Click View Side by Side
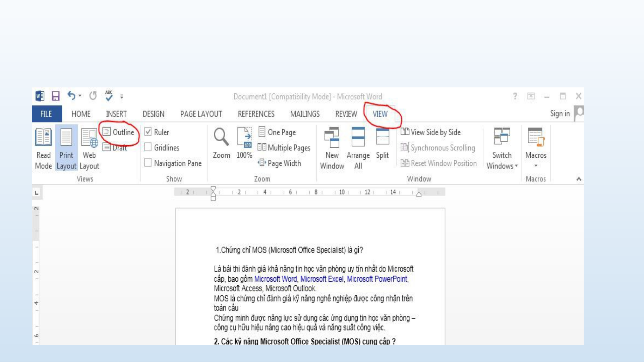 pos(430,132)
